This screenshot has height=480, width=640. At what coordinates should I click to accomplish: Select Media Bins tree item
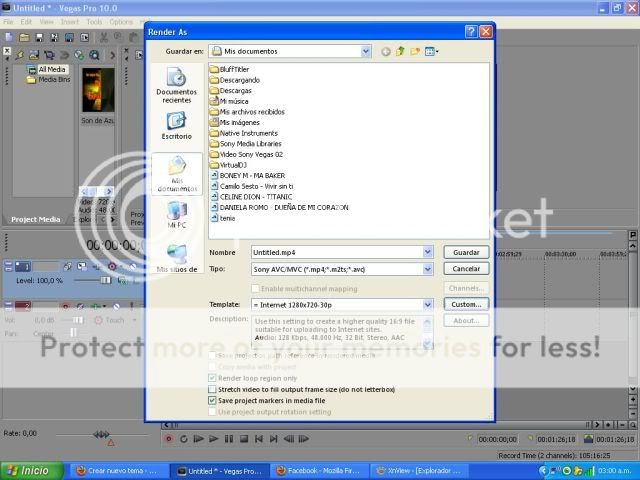click(49, 80)
